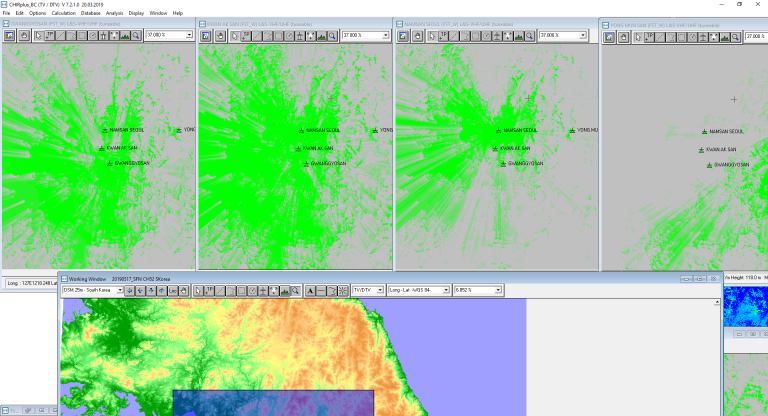
Task: Click the magnifier zoom icon in Working Window
Action: [297, 290]
